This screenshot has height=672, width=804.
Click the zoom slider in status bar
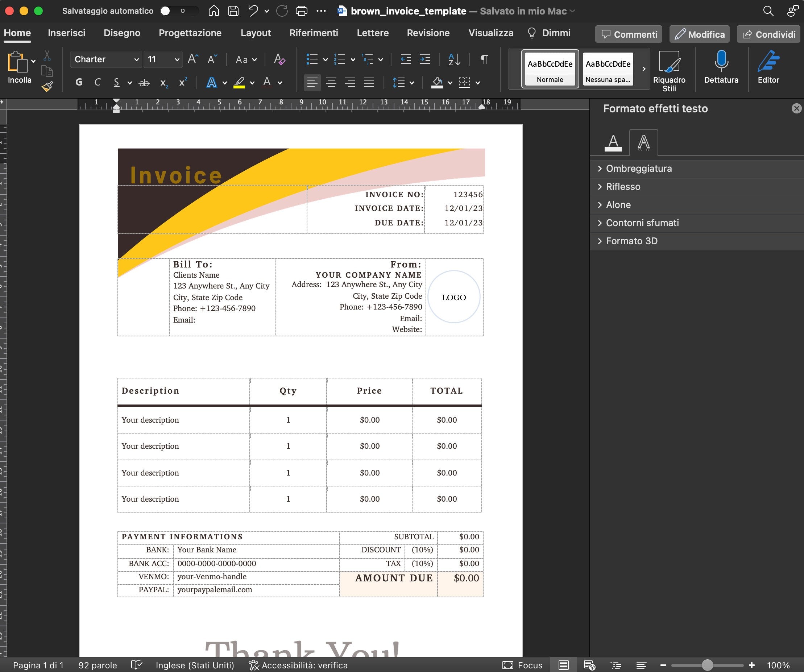click(707, 665)
